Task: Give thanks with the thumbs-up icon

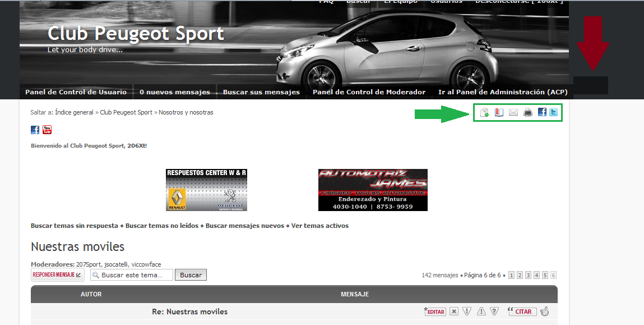Action: pos(545,312)
